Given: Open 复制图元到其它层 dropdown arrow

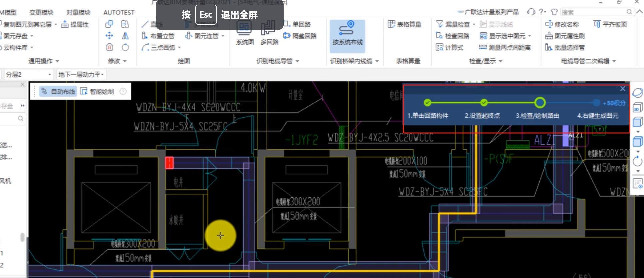Looking at the screenshot, I should point(56,25).
